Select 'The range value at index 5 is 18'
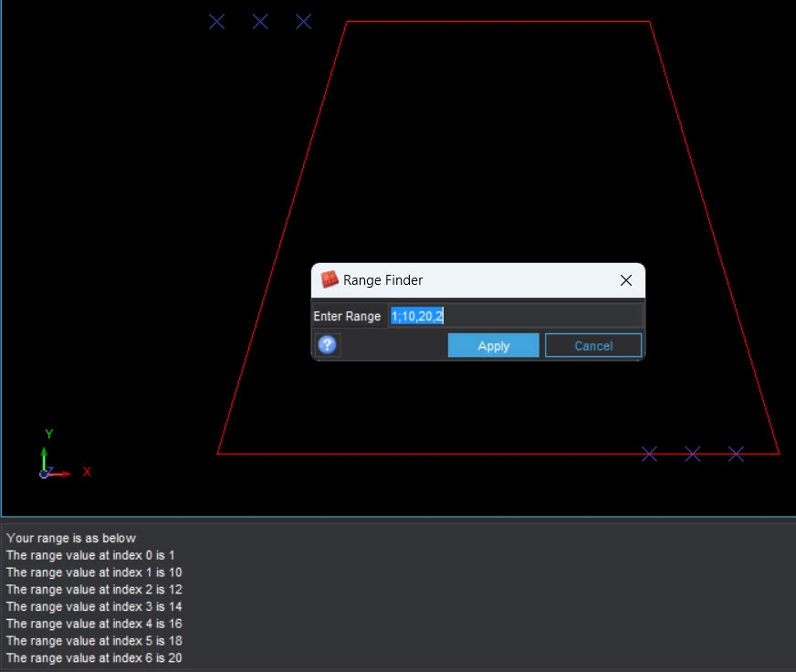The height and width of the screenshot is (672, 796). [x=94, y=641]
